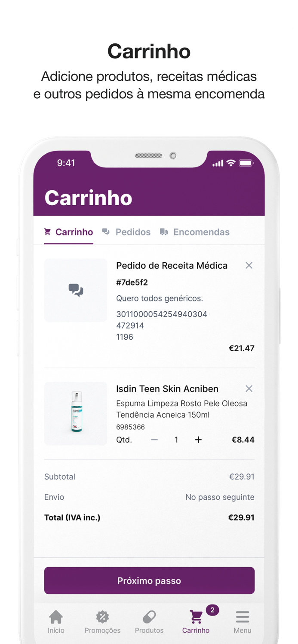Increase Isdin Teen Skin Acniben quantity

pyautogui.click(x=198, y=440)
